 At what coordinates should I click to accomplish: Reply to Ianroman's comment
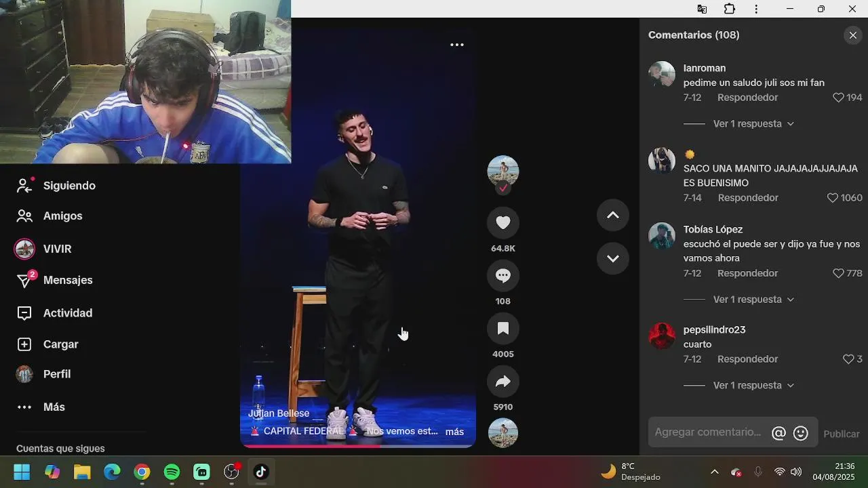(747, 98)
